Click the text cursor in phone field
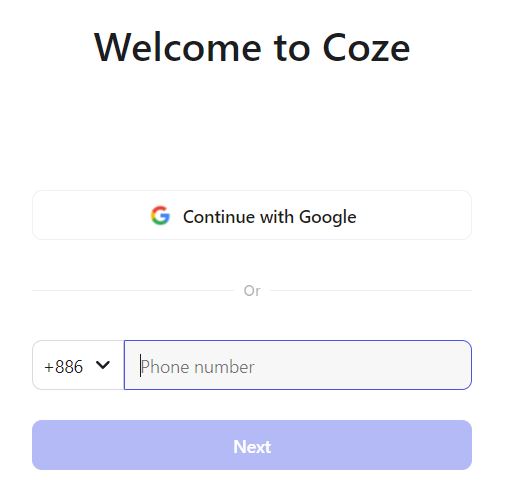Image resolution: width=510 pixels, height=486 pixels. tap(141, 365)
